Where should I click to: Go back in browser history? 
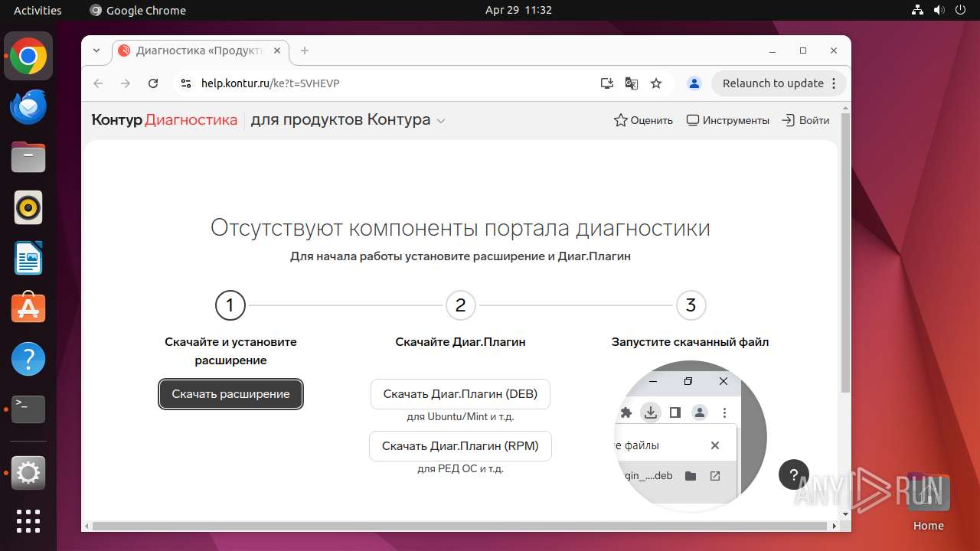98,83
